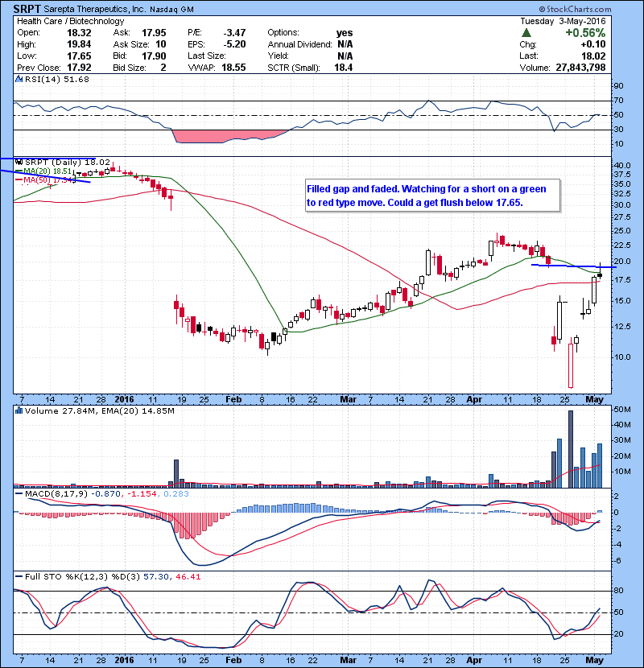Click the P/E value -3.47
The height and width of the screenshot is (668, 644).
(234, 33)
